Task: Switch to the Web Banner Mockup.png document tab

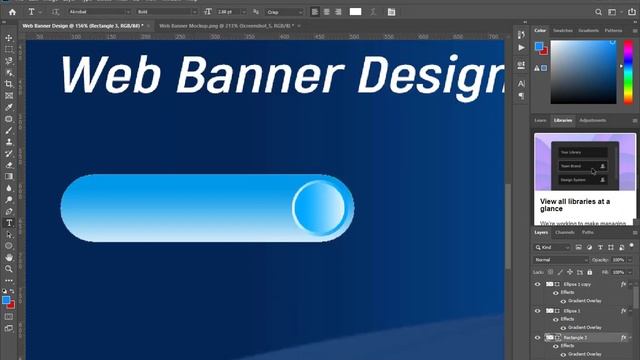Action: click(226, 26)
